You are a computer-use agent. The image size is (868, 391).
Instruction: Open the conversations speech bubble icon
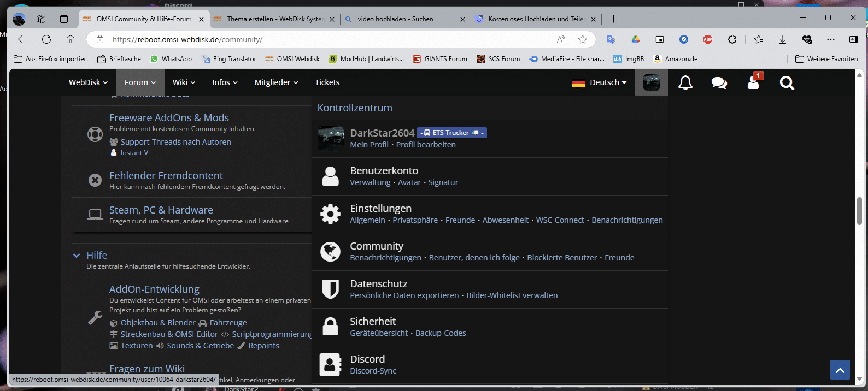[x=719, y=83]
